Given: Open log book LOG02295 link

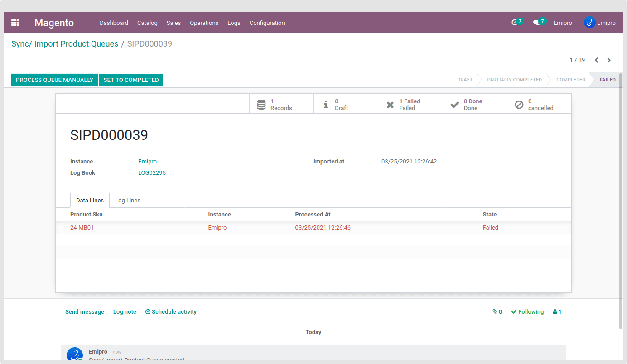Looking at the screenshot, I should [x=152, y=173].
